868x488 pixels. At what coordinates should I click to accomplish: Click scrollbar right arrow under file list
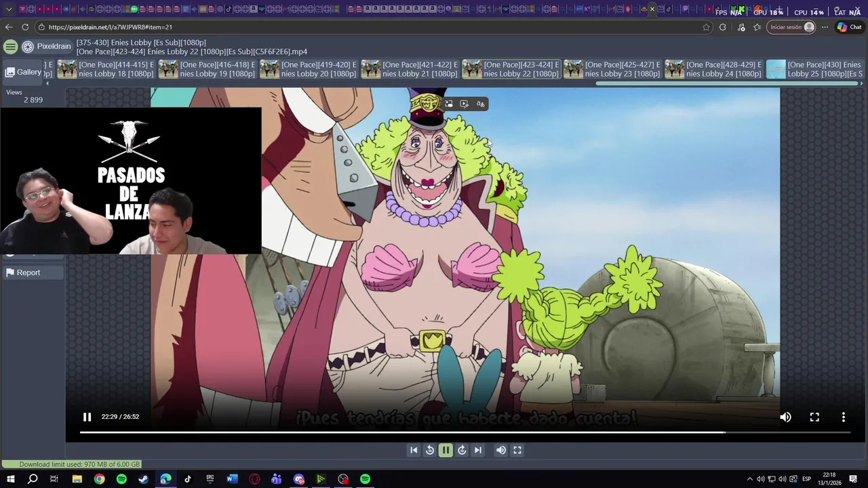(x=861, y=83)
